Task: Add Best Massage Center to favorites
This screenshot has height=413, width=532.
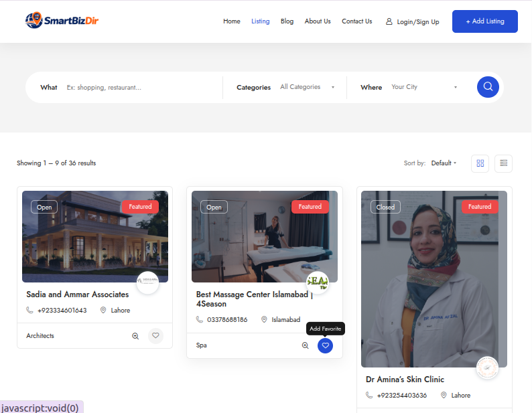Action: point(326,345)
